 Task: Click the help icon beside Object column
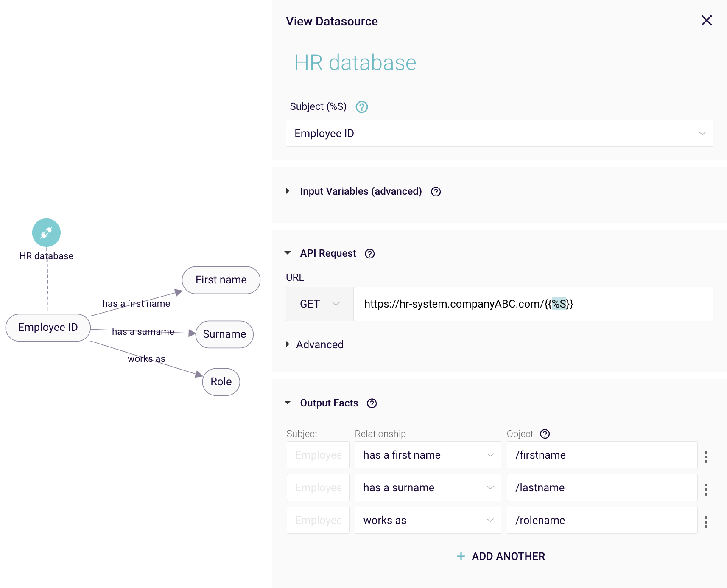(545, 434)
